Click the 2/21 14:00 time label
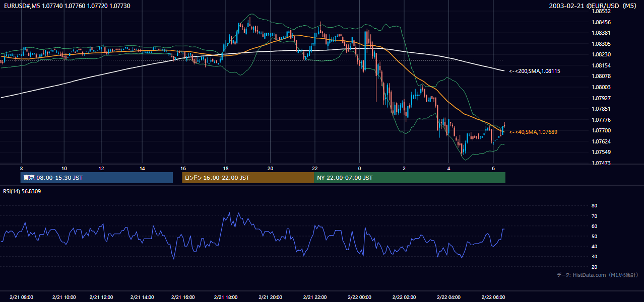The height and width of the screenshot is (302, 644). tap(141, 297)
